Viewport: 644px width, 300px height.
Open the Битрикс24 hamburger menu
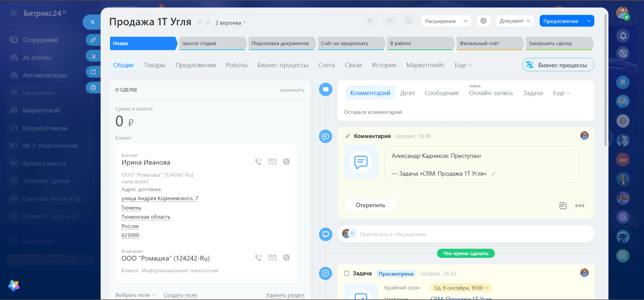[14, 13]
